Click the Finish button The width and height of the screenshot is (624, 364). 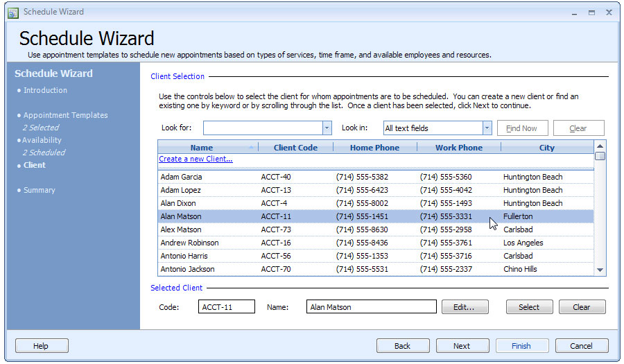tap(522, 346)
